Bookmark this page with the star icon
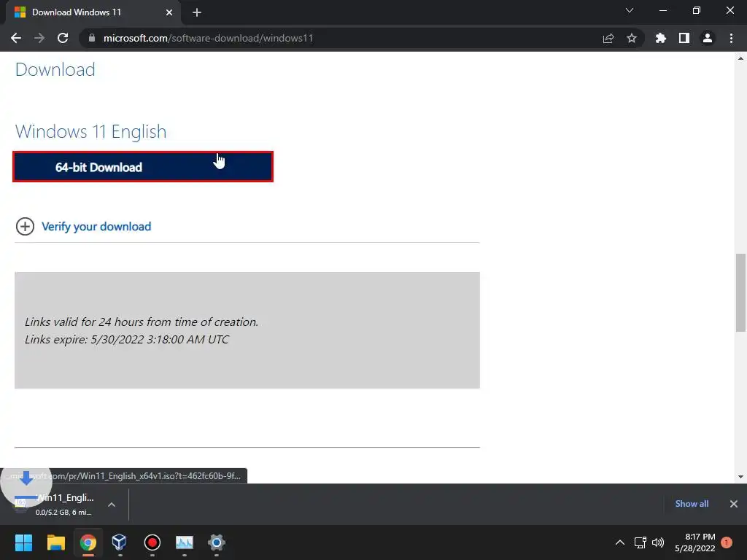 [632, 38]
